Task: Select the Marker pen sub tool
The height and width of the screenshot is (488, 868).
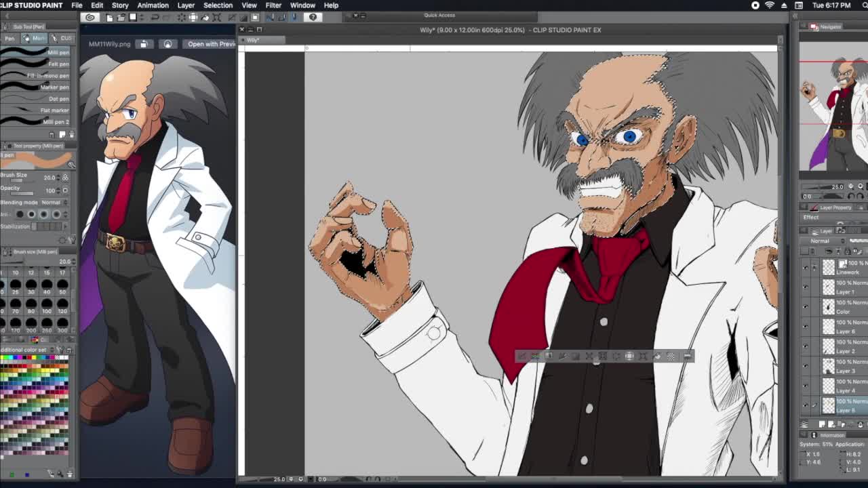Action: 35,87
